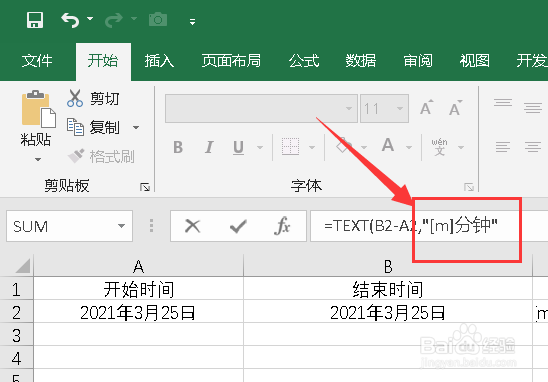Switch to the 插入 tab
Viewport: 548px width, 382px height.
[x=159, y=61]
